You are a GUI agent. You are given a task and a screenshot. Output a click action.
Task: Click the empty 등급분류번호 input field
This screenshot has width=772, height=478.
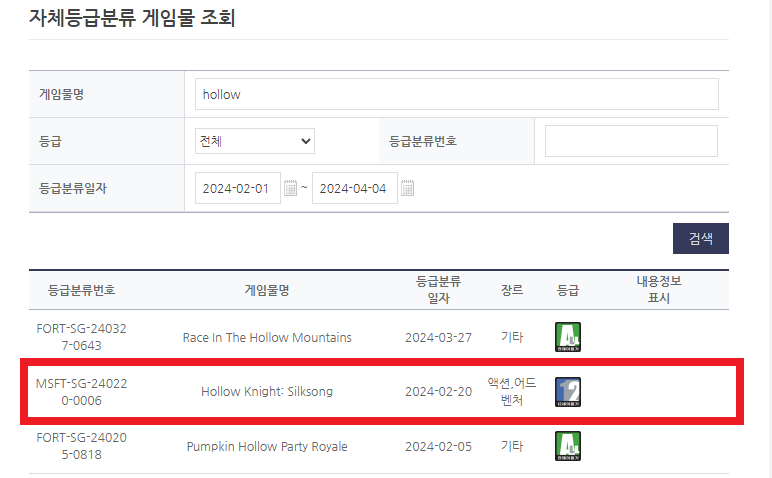(630, 141)
